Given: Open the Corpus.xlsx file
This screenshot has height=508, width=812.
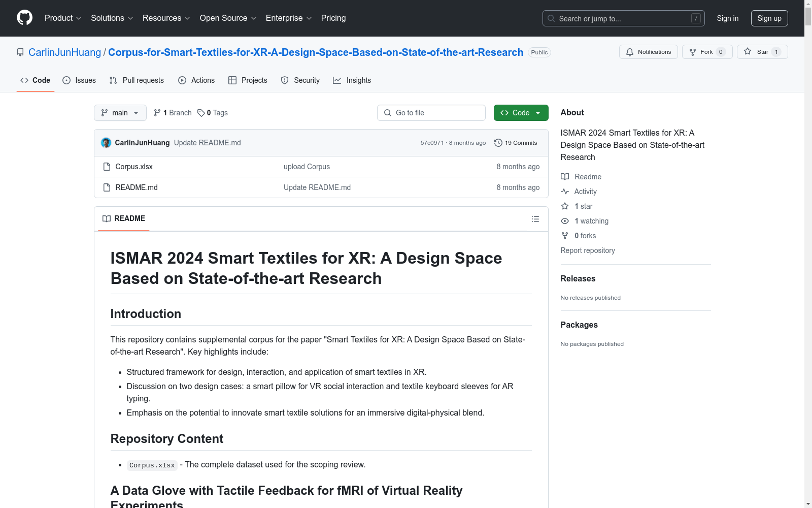Looking at the screenshot, I should click(x=134, y=167).
